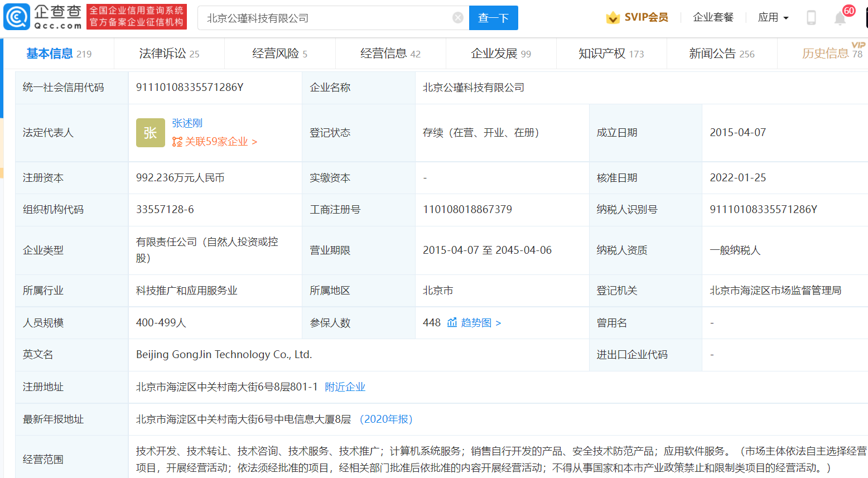
Task: Click the trend chart icon beside 448
Action: click(x=452, y=322)
